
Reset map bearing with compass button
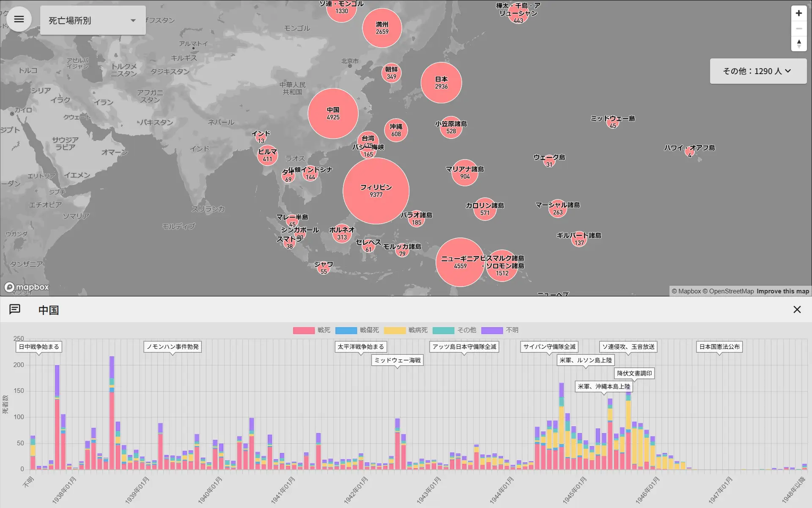[x=798, y=44]
